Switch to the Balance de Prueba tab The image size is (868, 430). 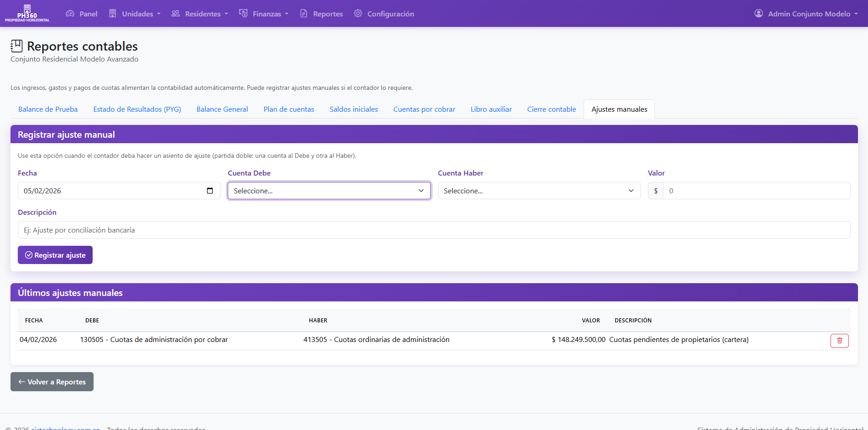click(48, 109)
